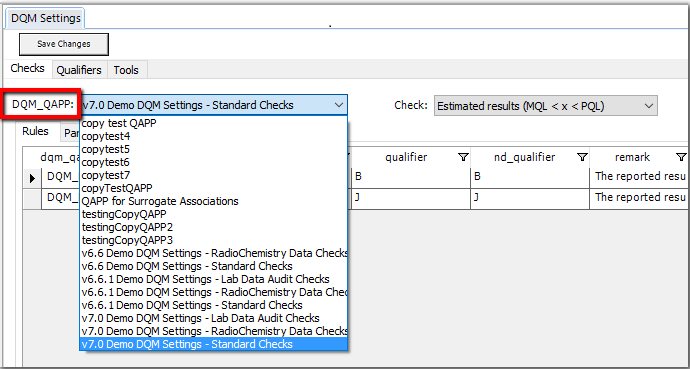Pick v7.0 Demo Lab Data Audit Checks

click(x=213, y=318)
